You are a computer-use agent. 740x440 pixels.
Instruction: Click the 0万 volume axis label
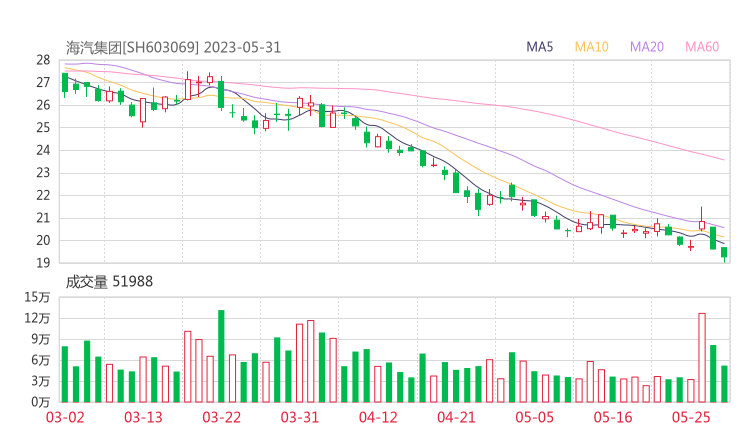41,402
